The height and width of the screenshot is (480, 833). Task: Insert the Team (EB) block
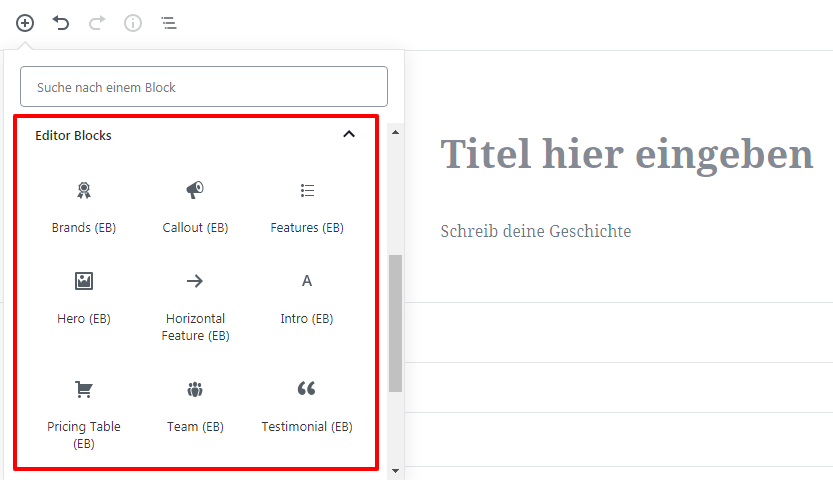pyautogui.click(x=195, y=406)
